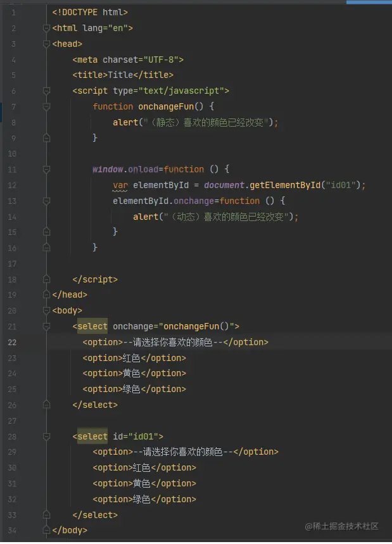Fold the window.onload function on line 11
The width and height of the screenshot is (392, 544).
pyautogui.click(x=46, y=169)
